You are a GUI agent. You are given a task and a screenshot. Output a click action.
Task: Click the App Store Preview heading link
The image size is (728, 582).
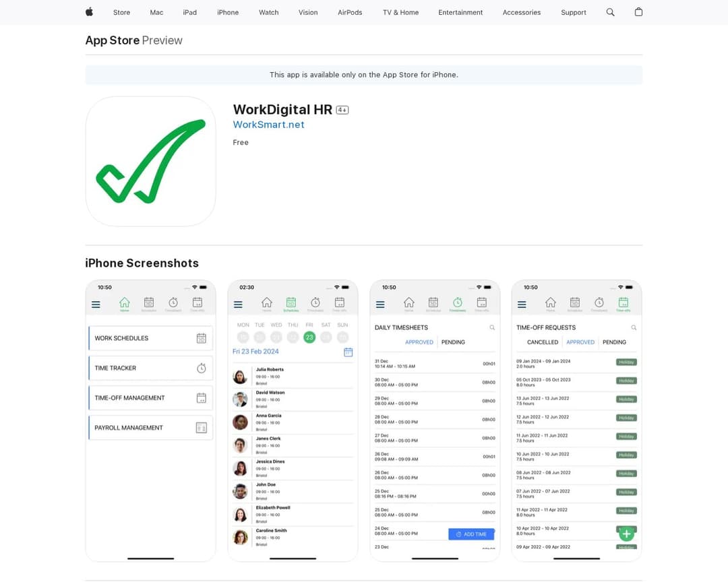133,40
